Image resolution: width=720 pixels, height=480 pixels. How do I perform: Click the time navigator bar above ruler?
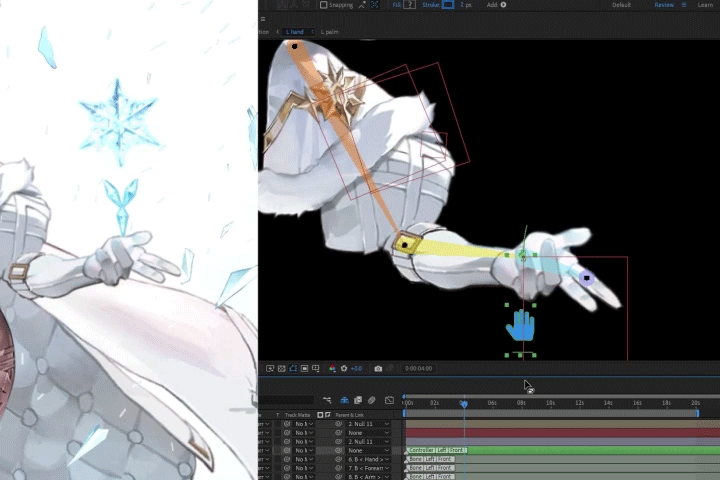(x=561, y=395)
